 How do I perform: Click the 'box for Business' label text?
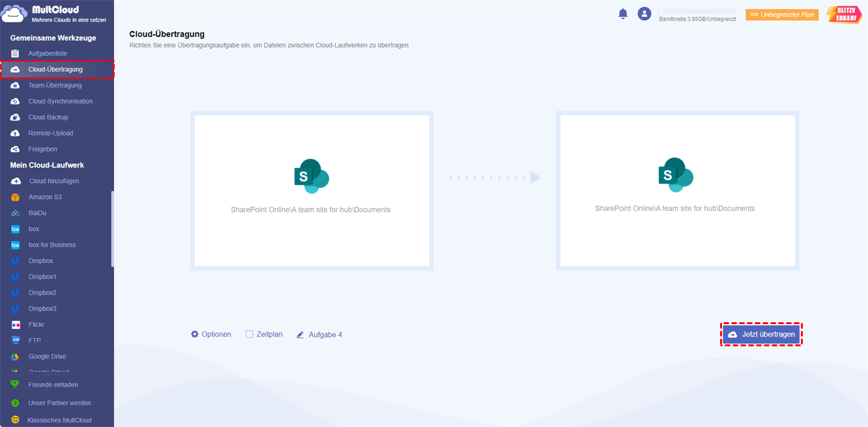coord(52,245)
